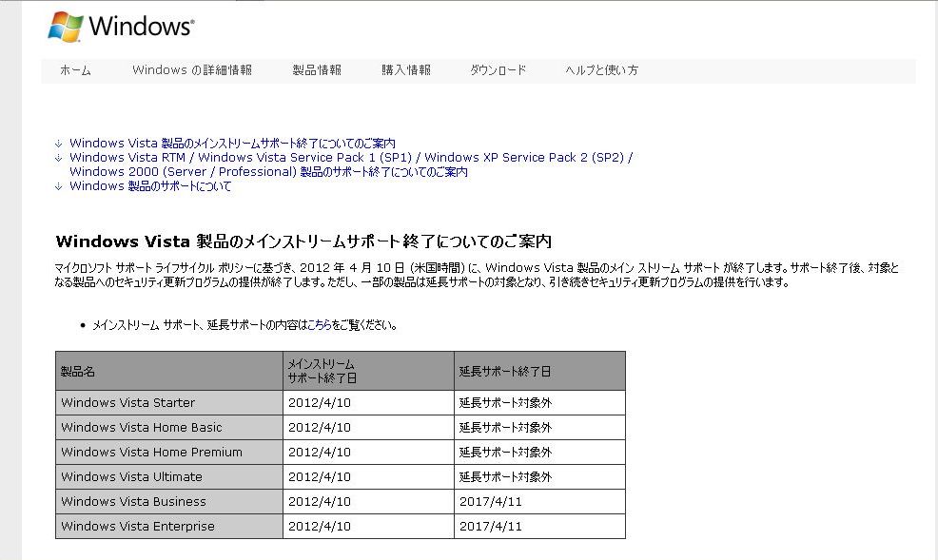
Task: Click the down-arrow icon beside the Windows Vista RTM link
Action: point(59,158)
